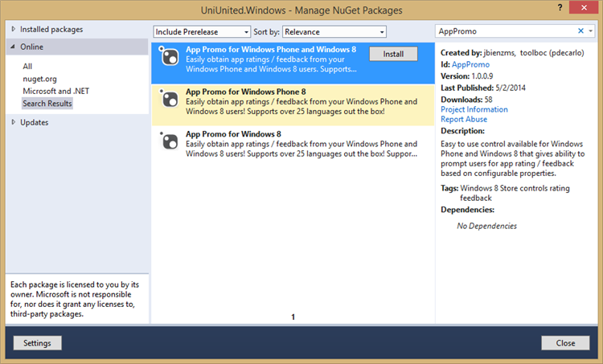This screenshot has width=603, height=364.
Task: Close the Manage NuGet Packages window
Action: click(584, 8)
